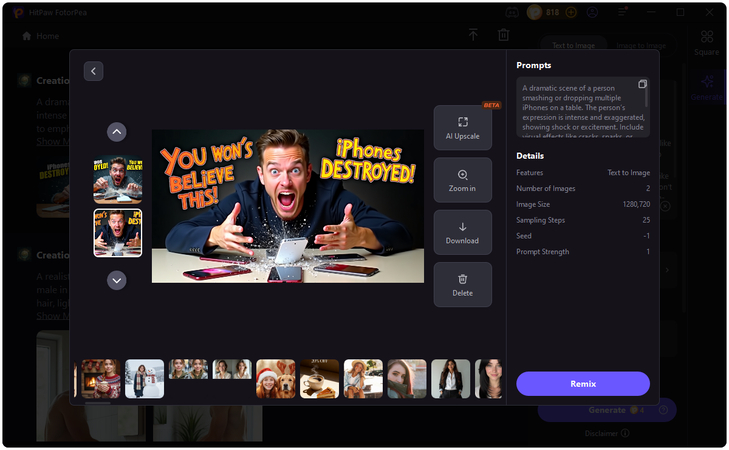The width and height of the screenshot is (729, 450).
Task: Go back using the left arrow button
Action: tap(93, 71)
